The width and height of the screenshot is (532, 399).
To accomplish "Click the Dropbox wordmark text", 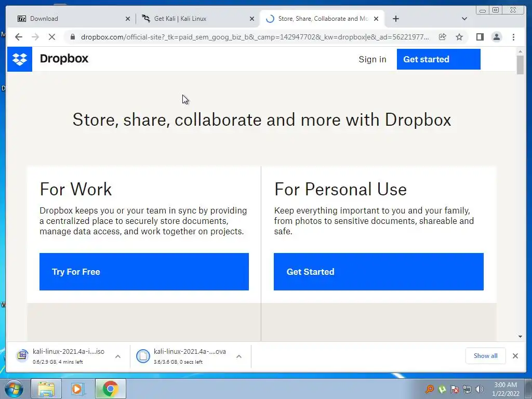I will point(64,59).
